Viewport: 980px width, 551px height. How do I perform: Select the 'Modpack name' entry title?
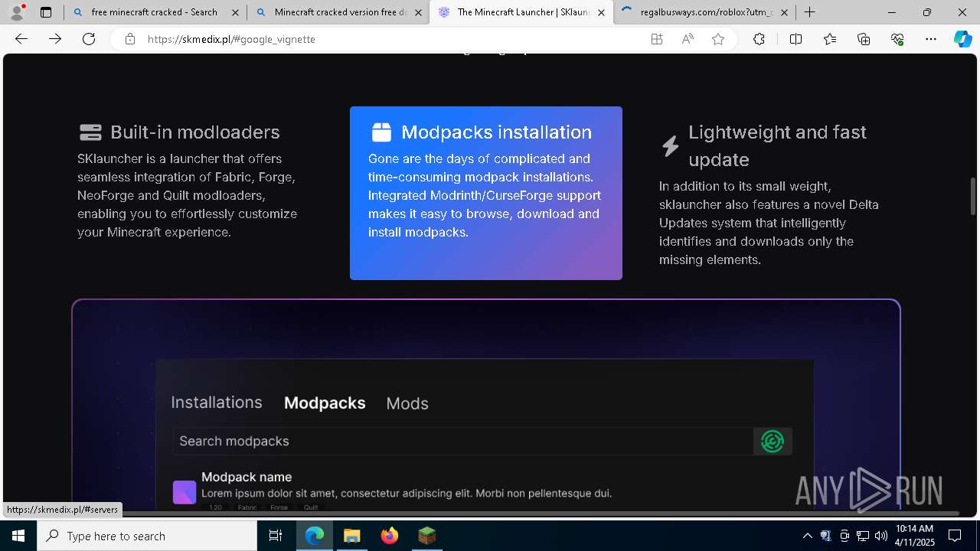(x=247, y=477)
